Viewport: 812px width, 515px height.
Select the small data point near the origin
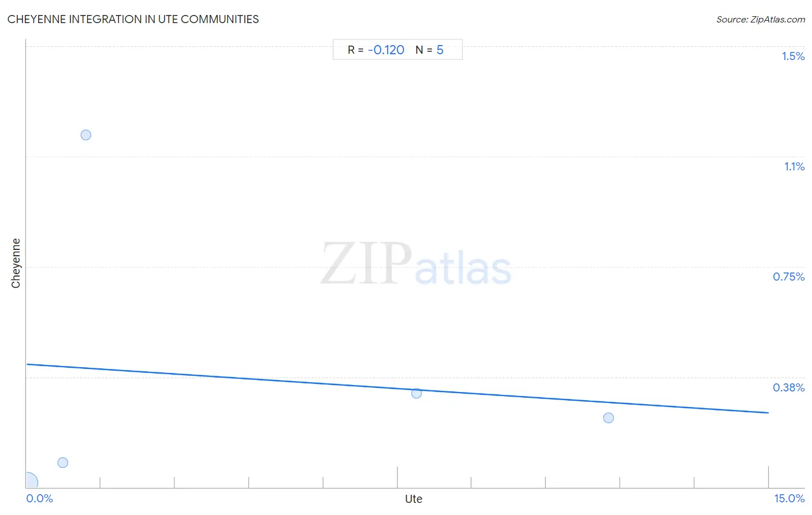tap(63, 462)
